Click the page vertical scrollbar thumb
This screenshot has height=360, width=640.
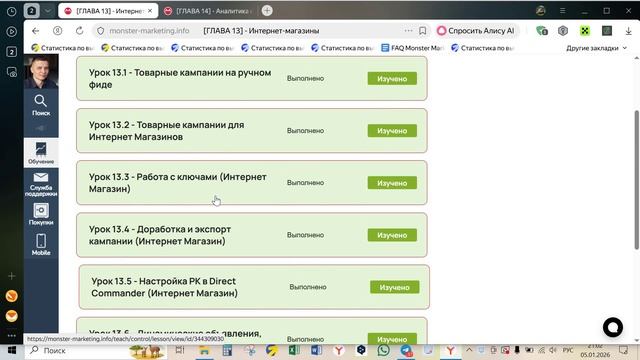[x=636, y=180]
